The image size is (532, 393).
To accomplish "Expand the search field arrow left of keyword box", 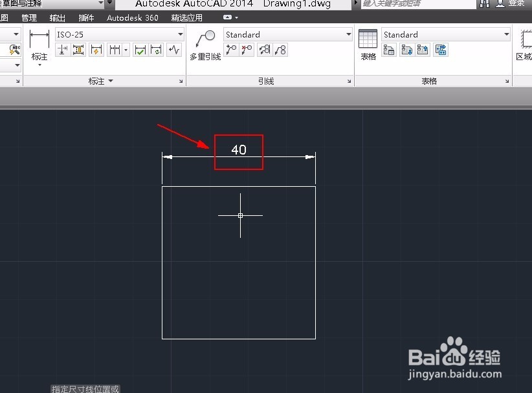I will 355,3.
